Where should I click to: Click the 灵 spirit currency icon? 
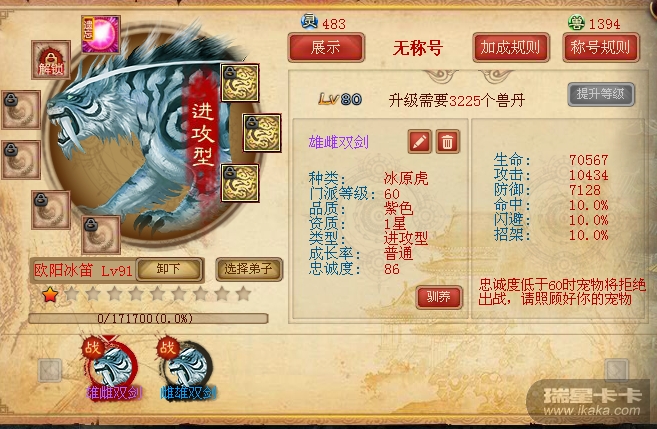309,21
